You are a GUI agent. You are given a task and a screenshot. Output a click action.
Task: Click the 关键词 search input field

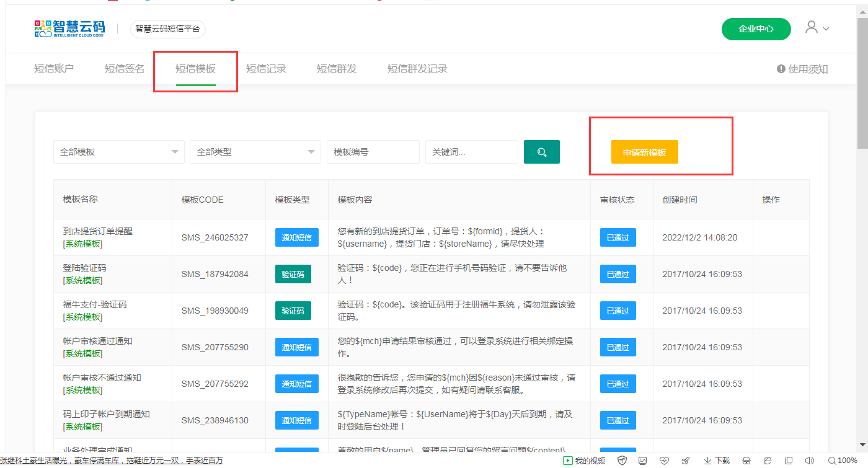point(471,152)
